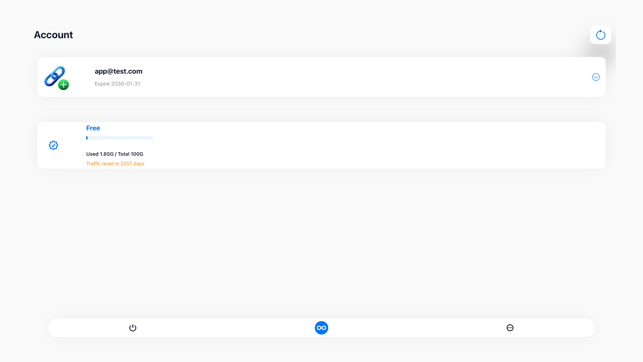Select the app@test.com account card

(x=321, y=77)
